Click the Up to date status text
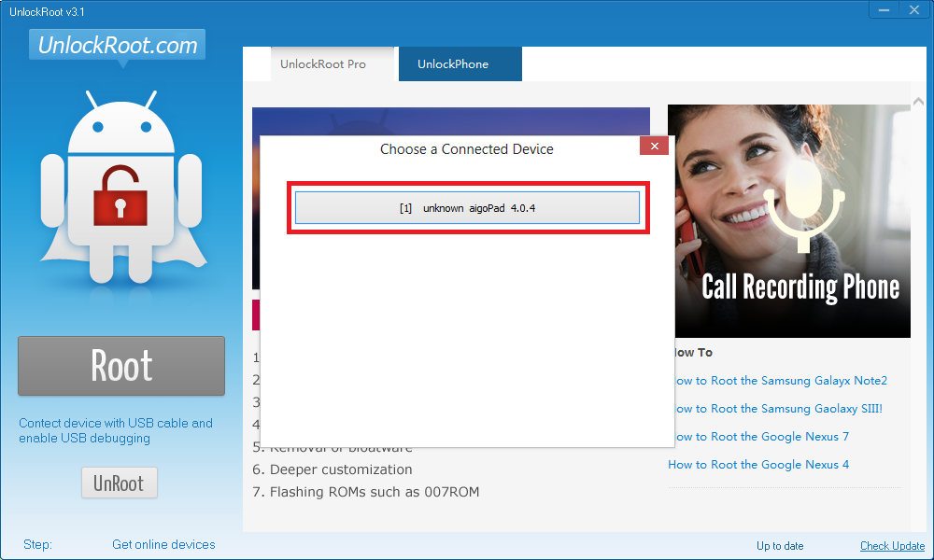Screen dimensions: 934x560 click(780, 546)
